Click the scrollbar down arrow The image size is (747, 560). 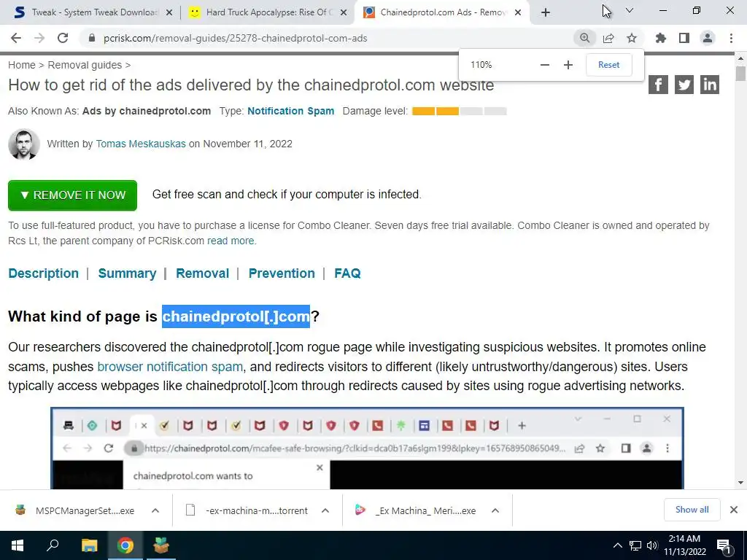[x=740, y=483]
